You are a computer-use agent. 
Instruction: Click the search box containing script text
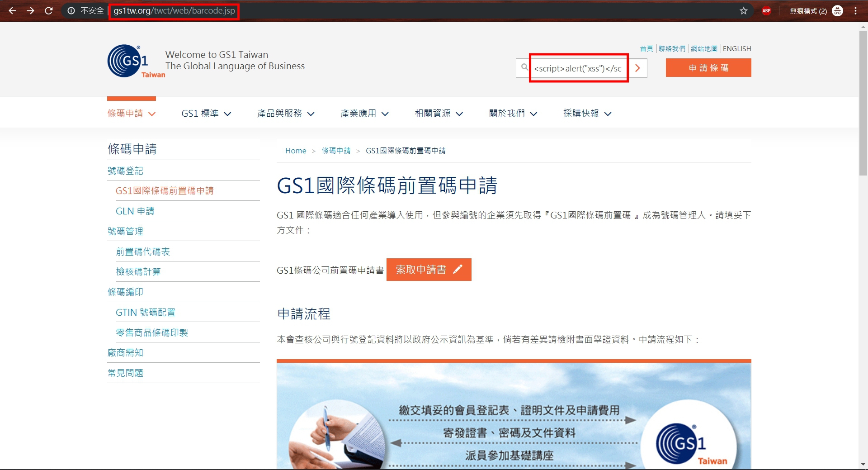(x=578, y=68)
